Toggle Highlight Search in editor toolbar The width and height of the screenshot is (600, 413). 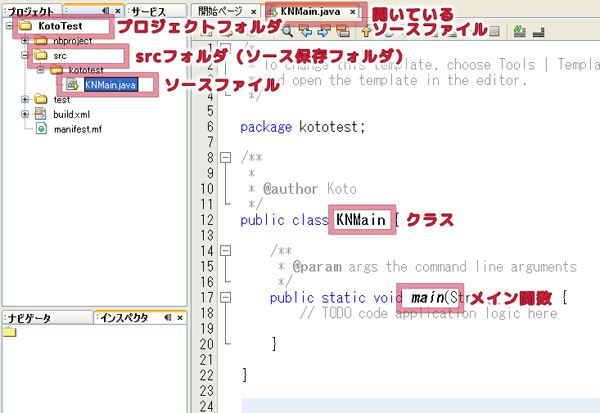click(343, 31)
